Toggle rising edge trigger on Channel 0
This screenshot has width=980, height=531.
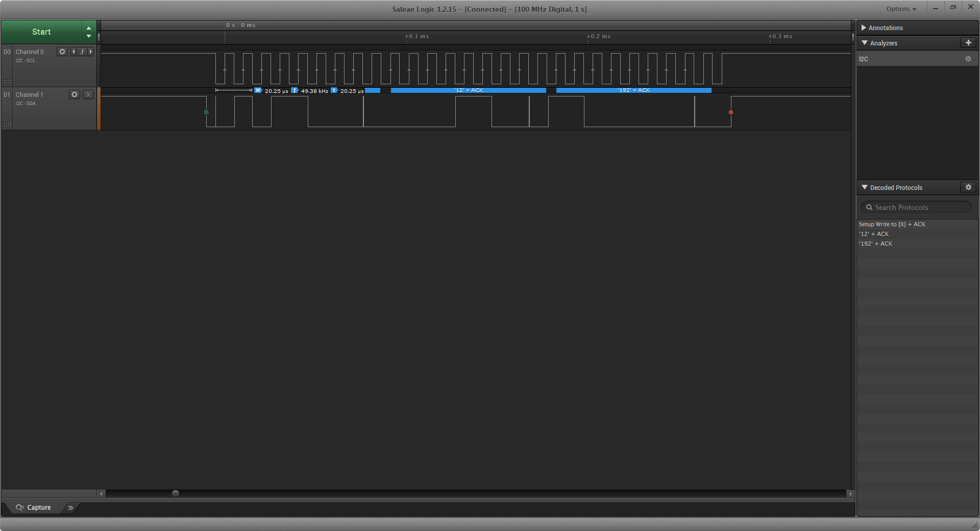[x=82, y=52]
